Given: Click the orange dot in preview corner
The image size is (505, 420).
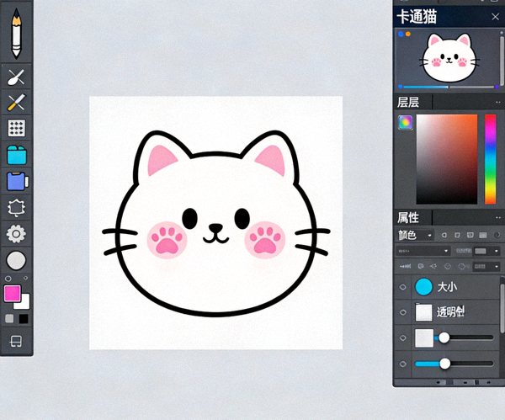Looking at the screenshot, I should pos(408,34).
